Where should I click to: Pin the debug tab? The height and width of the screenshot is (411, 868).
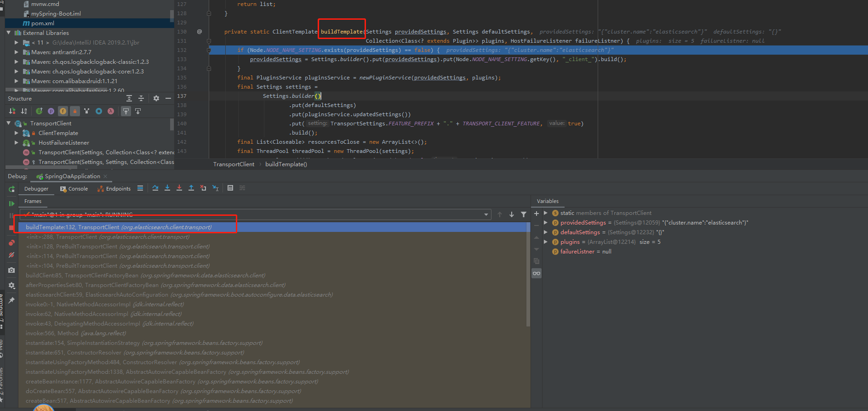tap(11, 300)
